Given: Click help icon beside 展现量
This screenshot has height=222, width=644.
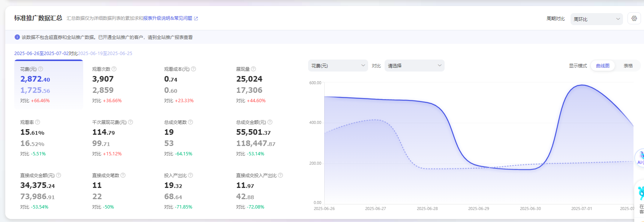Looking at the screenshot, I should (x=253, y=69).
